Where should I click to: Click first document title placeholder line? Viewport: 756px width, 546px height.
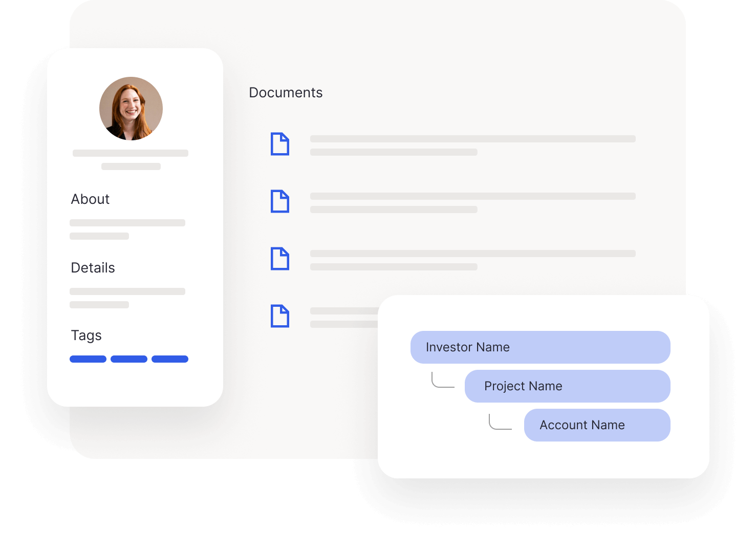pyautogui.click(x=473, y=139)
